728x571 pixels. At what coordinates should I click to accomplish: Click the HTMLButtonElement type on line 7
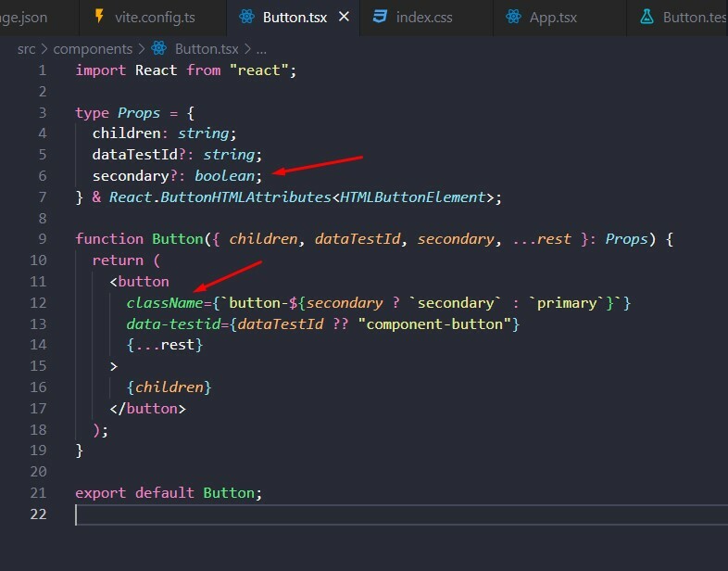(x=412, y=197)
